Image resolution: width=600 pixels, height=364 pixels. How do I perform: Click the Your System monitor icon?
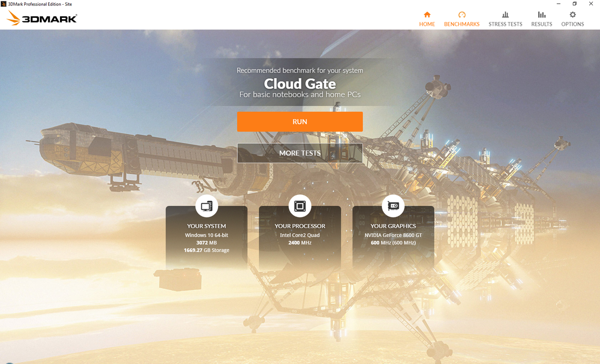pos(207,206)
